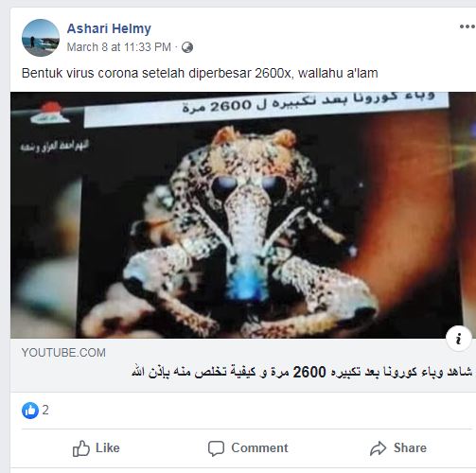This screenshot has width=476, height=473.
Task: Click the post caption about virus corona
Action: 200,73
